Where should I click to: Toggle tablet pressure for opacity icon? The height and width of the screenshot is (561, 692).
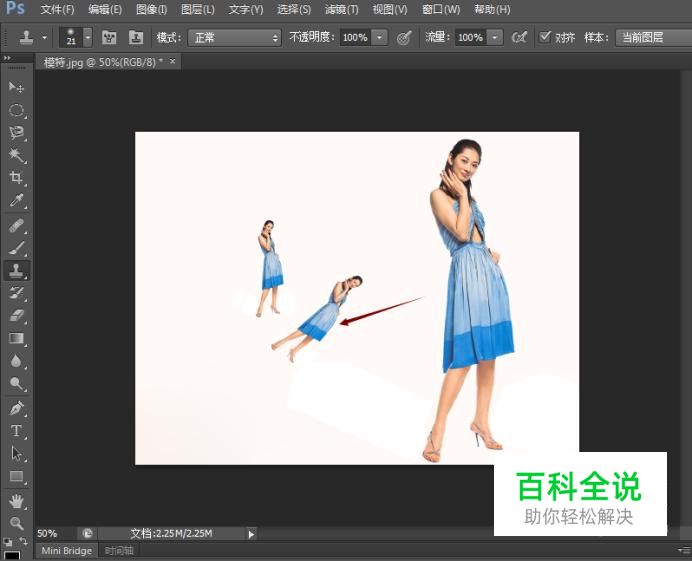[404, 38]
